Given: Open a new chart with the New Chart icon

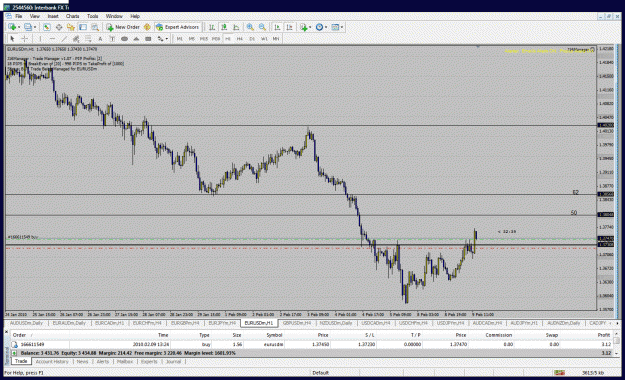Looking at the screenshot, I should [x=12, y=27].
